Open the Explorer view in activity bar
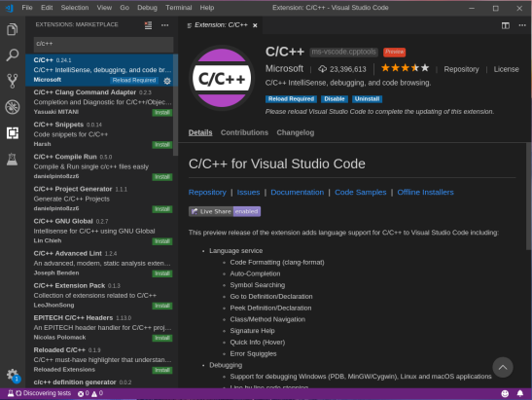Image resolution: width=532 pixels, height=400 pixels. [x=13, y=29]
